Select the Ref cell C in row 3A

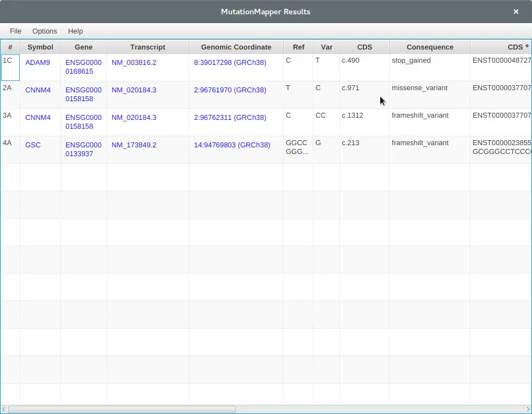tap(298, 123)
